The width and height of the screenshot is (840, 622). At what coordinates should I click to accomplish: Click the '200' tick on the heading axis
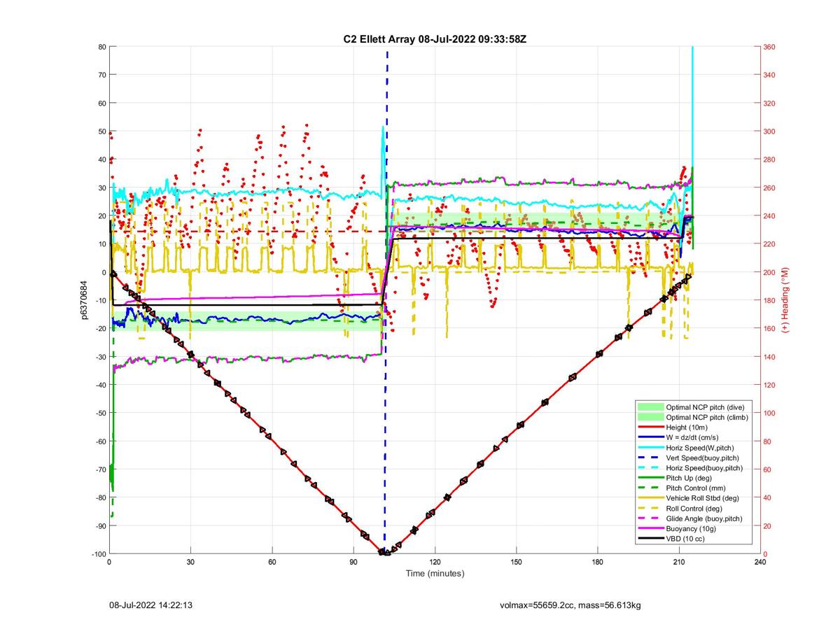(770, 272)
